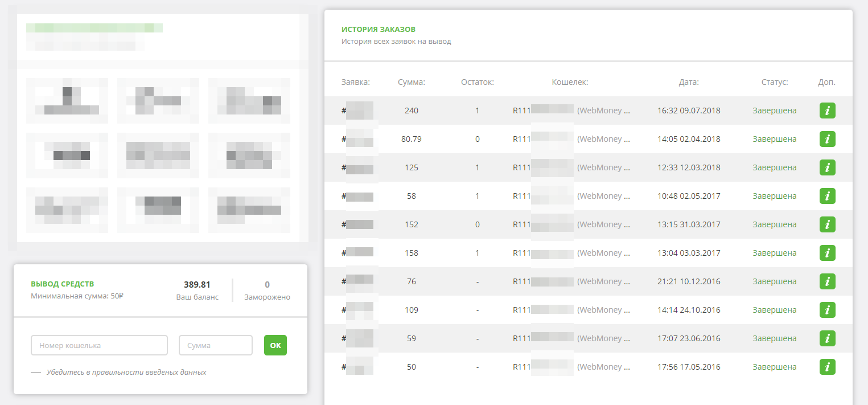The image size is (868, 405).
Task: Click the 'История заказов' heading
Action: [378, 29]
